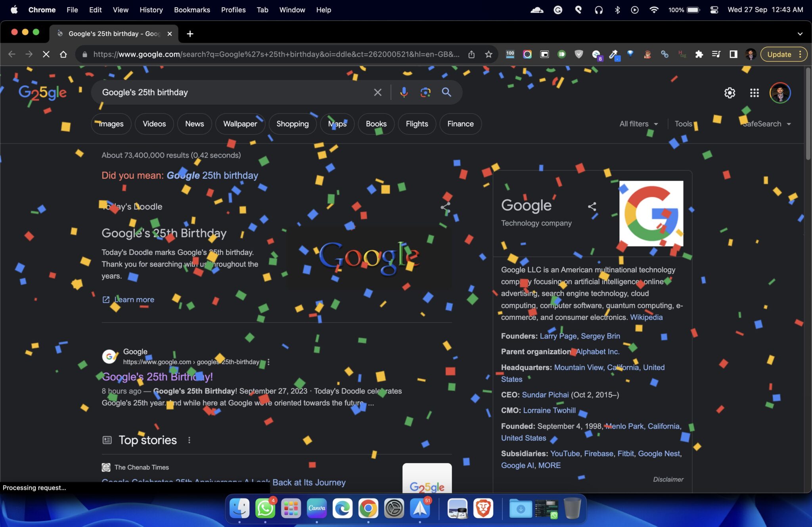Open the Alphabet Inc. link
Screen dimensions: 812x527
(x=598, y=351)
